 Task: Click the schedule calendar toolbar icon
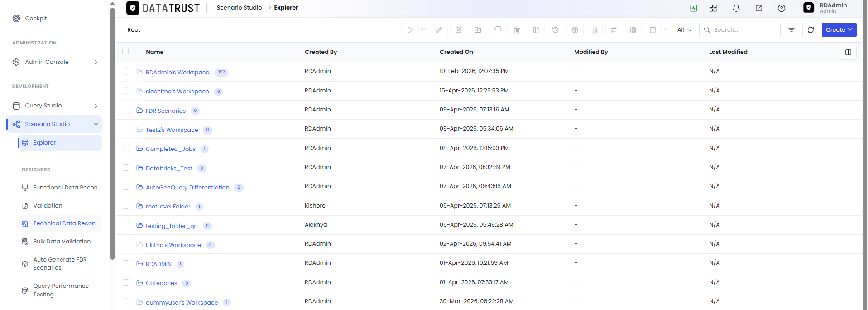tap(652, 30)
